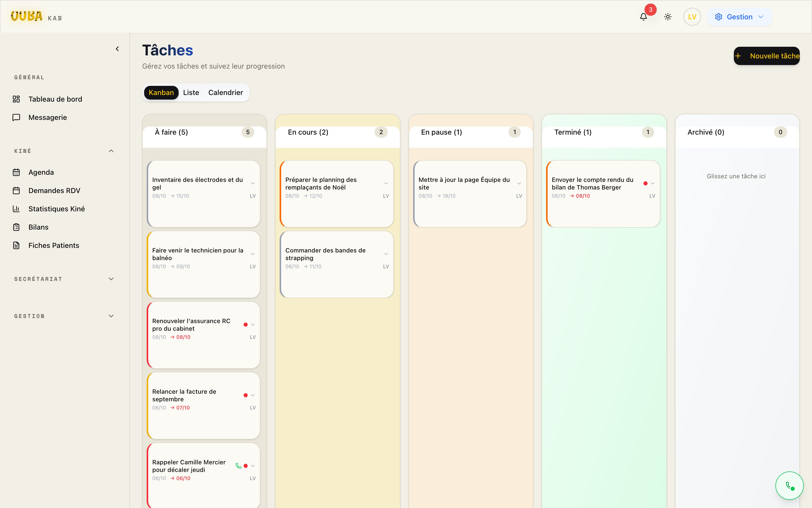Open the floating phone call button

click(789, 485)
